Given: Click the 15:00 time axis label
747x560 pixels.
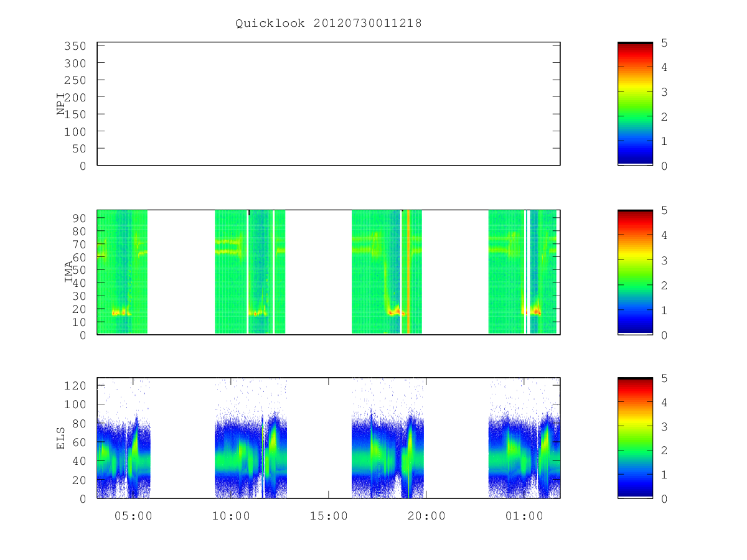Looking at the screenshot, I should [329, 516].
